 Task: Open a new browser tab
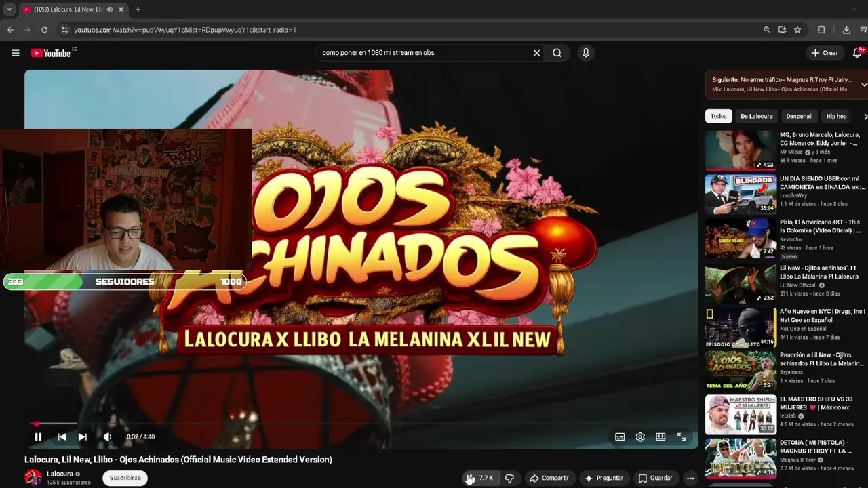point(138,9)
